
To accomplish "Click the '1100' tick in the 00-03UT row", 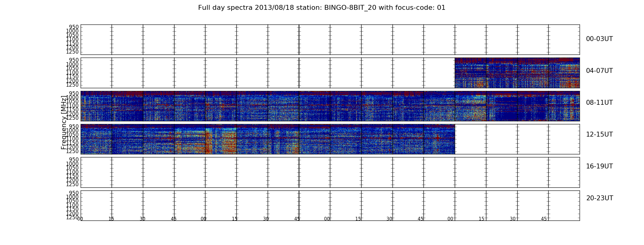I will (x=72, y=39).
